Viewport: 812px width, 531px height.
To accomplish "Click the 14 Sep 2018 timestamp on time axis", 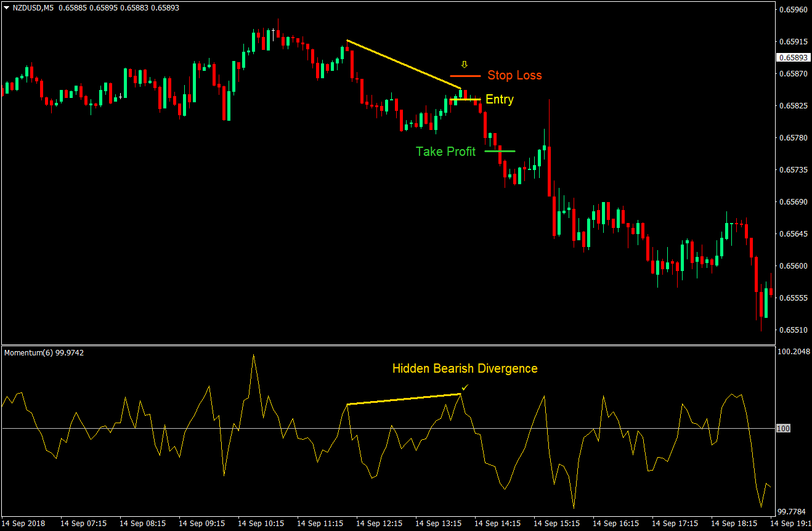I will click(24, 523).
